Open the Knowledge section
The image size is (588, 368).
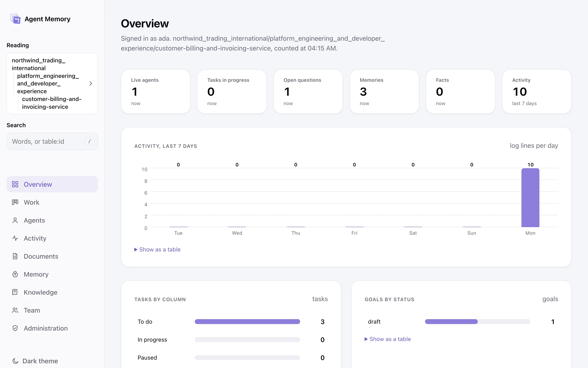pyautogui.click(x=52, y=292)
